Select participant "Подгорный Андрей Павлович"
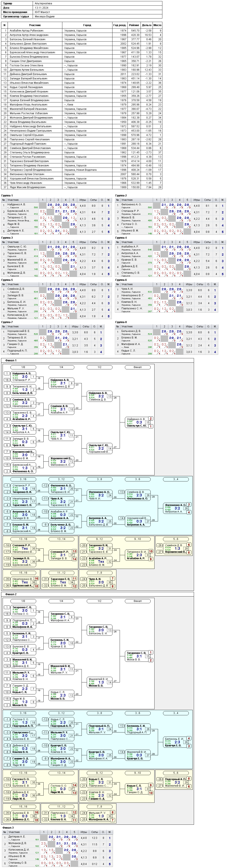This screenshot has width=228, height=868. pos(28,144)
